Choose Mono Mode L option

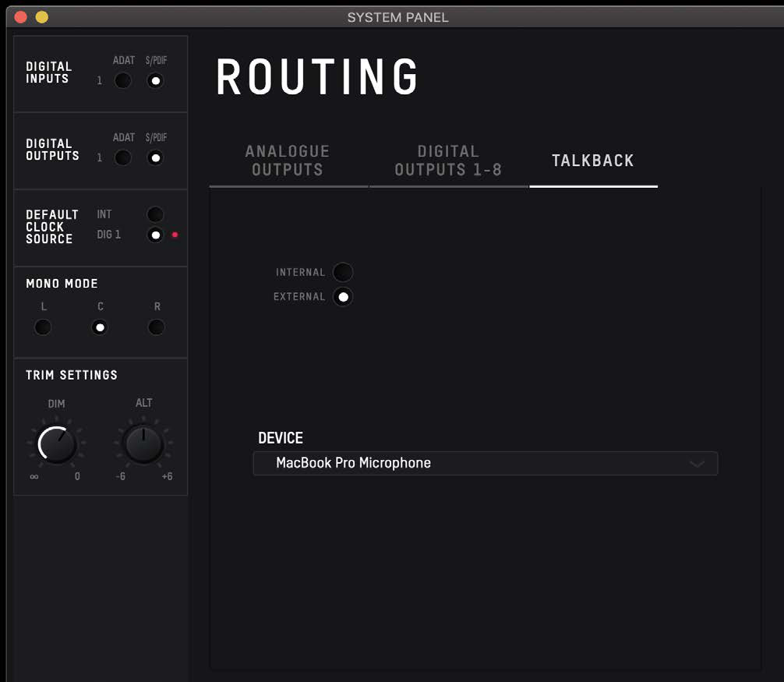click(x=43, y=327)
